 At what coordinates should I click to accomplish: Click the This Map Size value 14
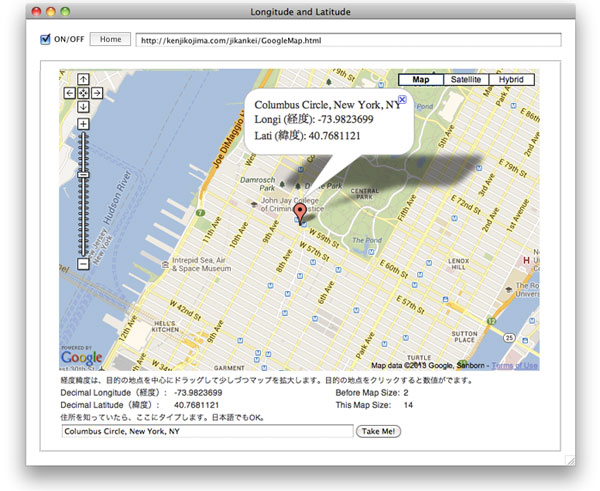point(408,405)
